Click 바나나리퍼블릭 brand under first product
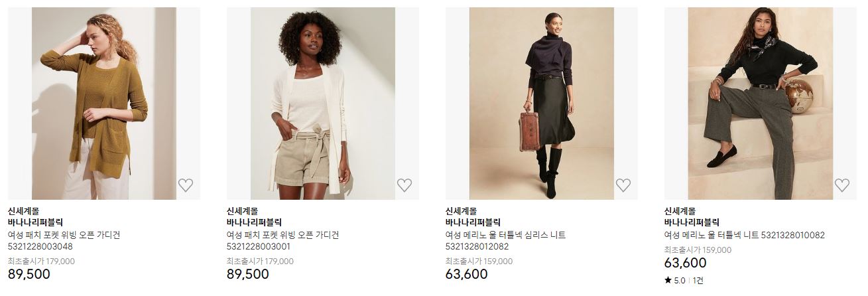Screen dimensions: 868x296 [x=35, y=223]
